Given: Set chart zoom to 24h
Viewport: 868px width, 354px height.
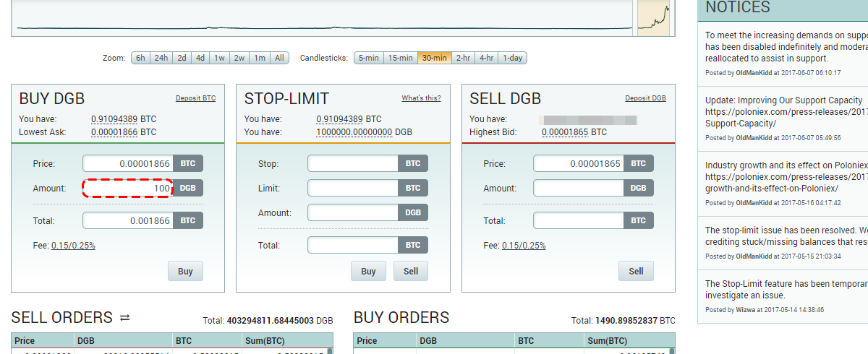Looking at the screenshot, I should point(161,58).
